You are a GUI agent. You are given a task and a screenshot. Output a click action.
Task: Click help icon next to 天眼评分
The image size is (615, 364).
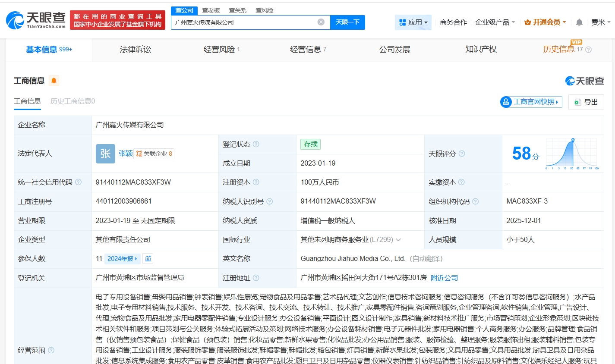[x=462, y=154]
